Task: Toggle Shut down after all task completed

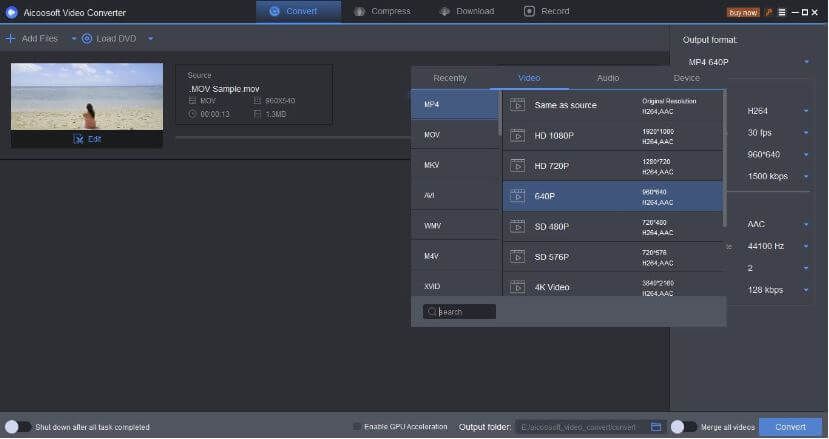Action: 17,427
